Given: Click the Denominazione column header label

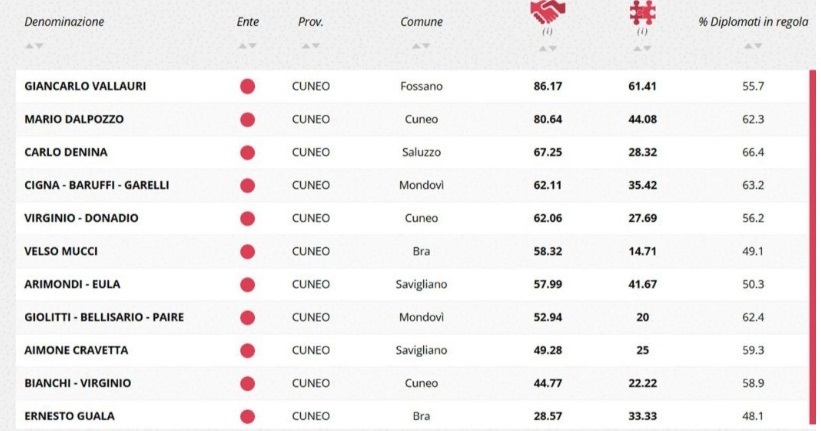Looking at the screenshot, I should tap(63, 21).
